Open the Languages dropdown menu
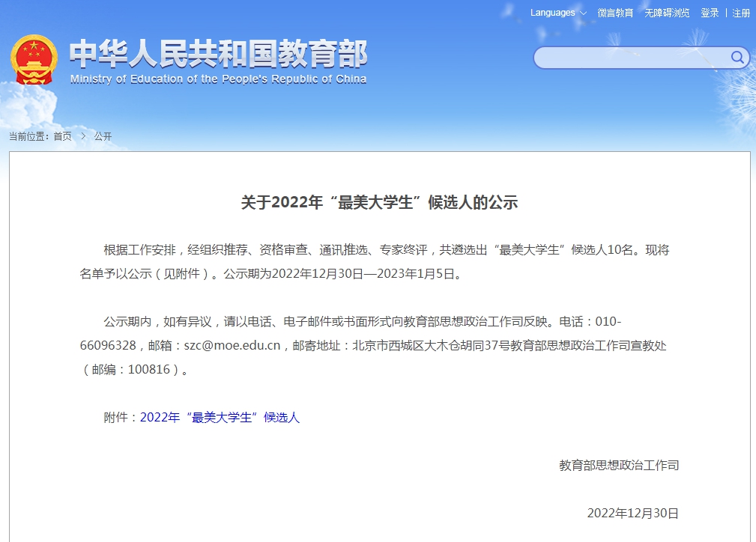The height and width of the screenshot is (542, 756). click(x=557, y=13)
